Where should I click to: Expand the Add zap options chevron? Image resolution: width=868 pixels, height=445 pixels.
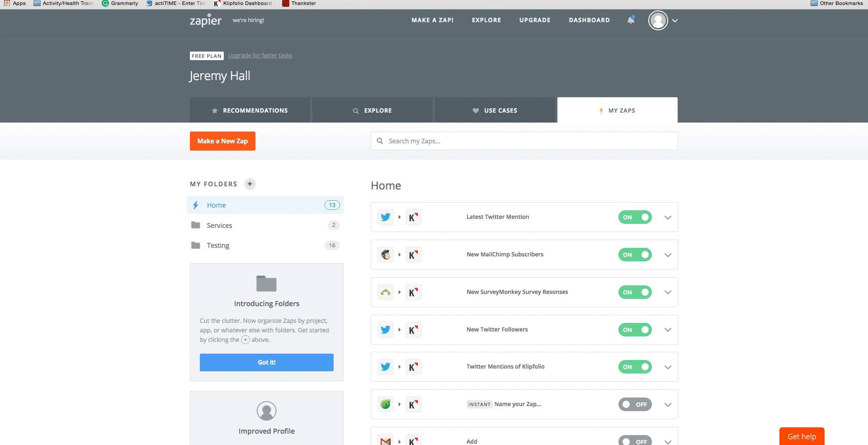[x=668, y=441]
